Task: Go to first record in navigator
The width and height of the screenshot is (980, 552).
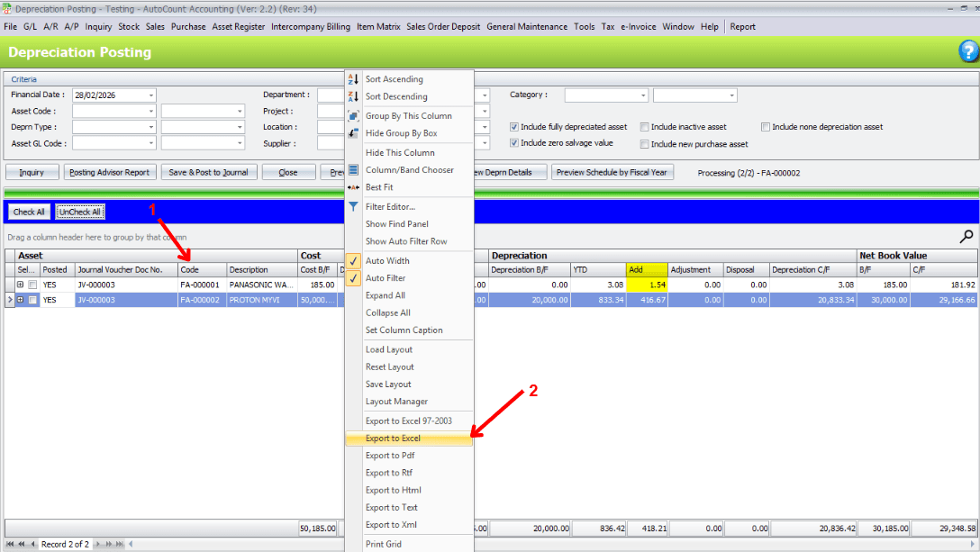Action: pos(10,544)
